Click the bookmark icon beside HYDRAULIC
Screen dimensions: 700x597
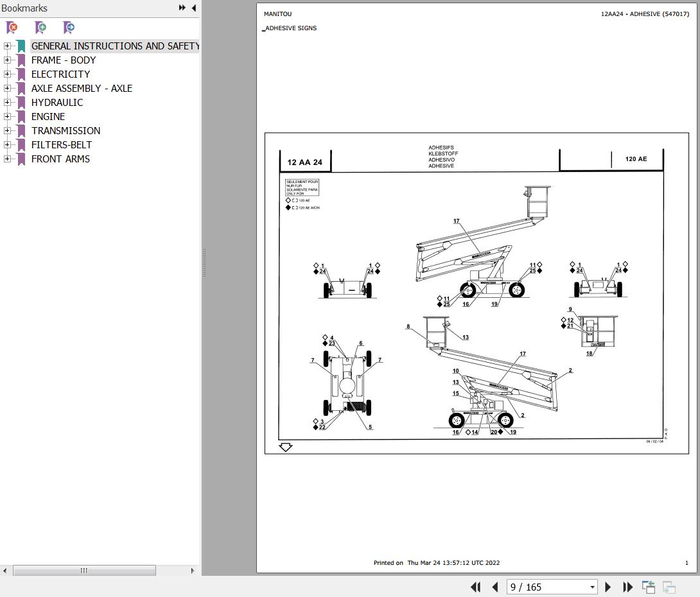pyautogui.click(x=21, y=103)
